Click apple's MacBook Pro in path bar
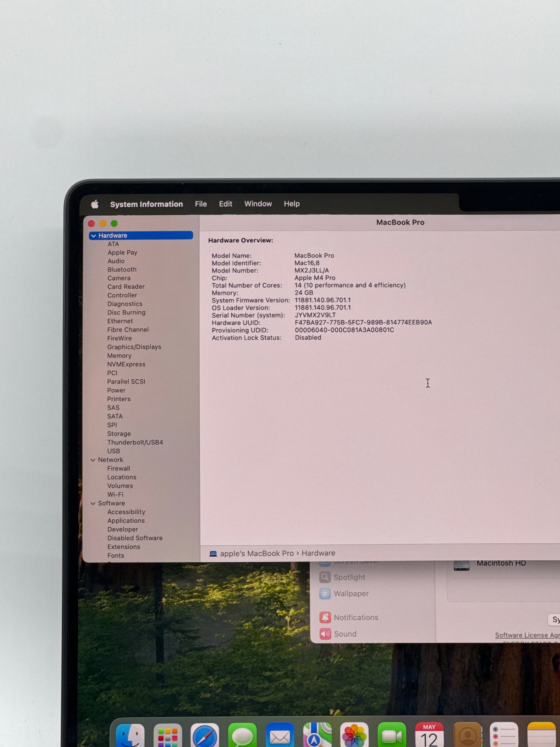The width and height of the screenshot is (560, 747). [257, 554]
